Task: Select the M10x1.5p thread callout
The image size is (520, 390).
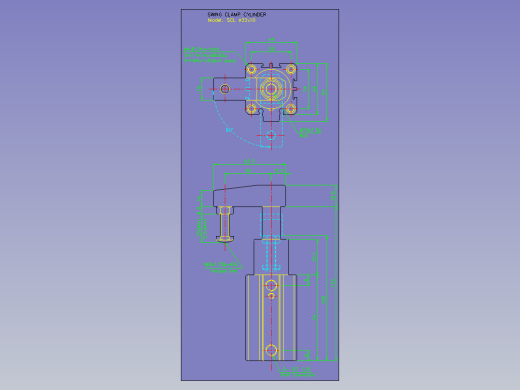Action: 310,130
